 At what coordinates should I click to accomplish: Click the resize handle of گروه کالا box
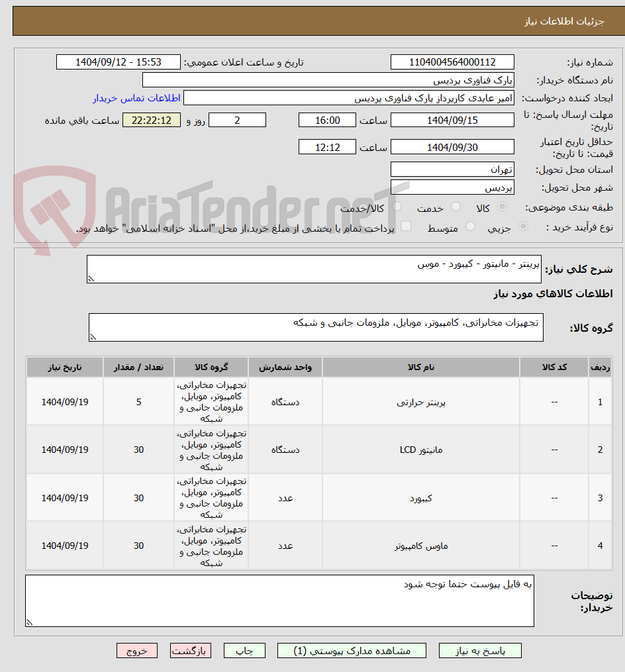[x=93, y=337]
